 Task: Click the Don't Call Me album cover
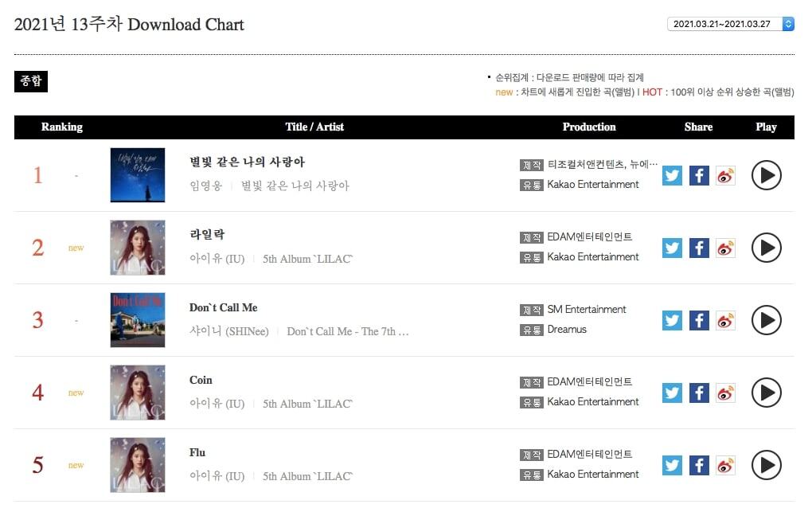pyautogui.click(x=138, y=320)
